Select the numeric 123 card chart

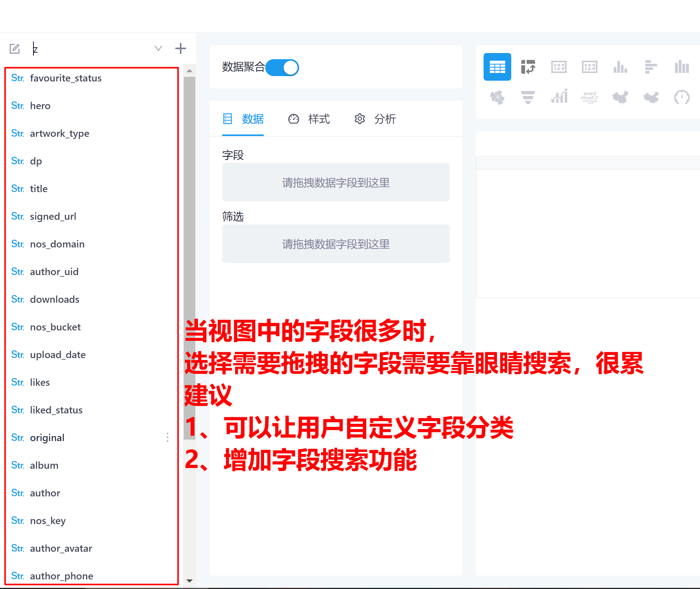pyautogui.click(x=559, y=67)
